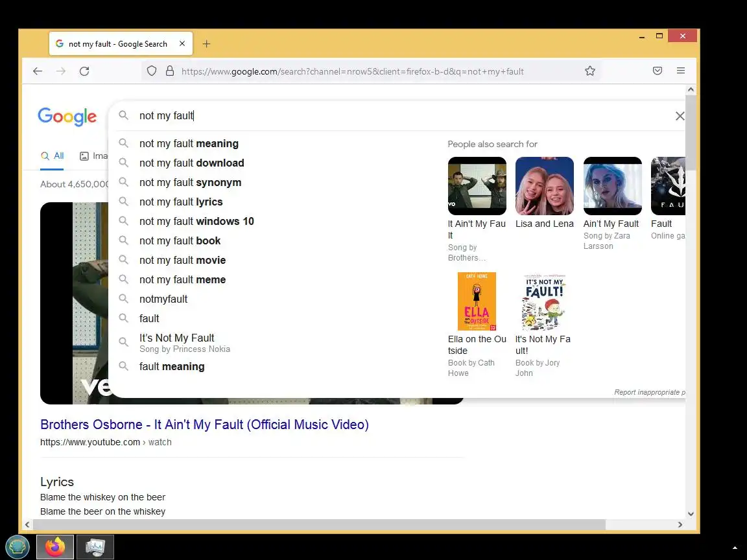The image size is (747, 560).
Task: Click lyric line 'Blame the beer on the whiskey'
Action: (x=102, y=511)
